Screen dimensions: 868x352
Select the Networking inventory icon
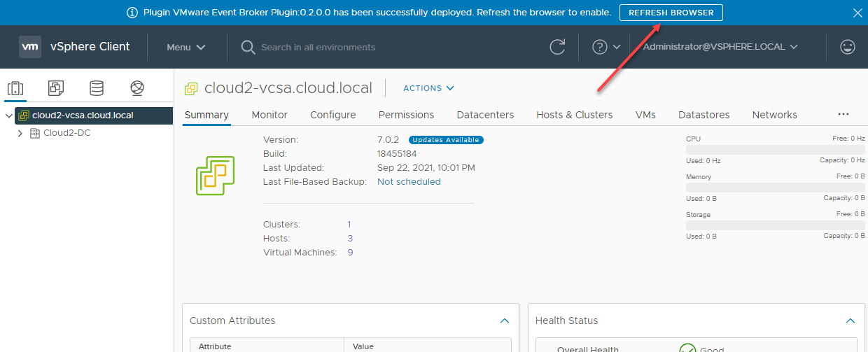coord(137,88)
